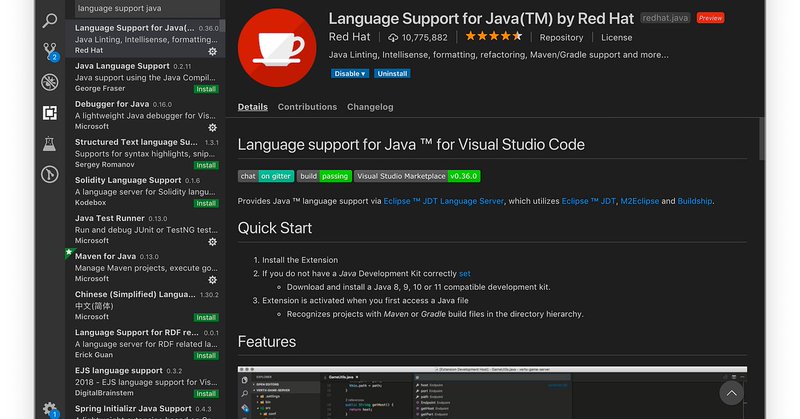Viewport: 800px width, 419px height.
Task: Switch to the Contributions tab
Action: tap(307, 107)
